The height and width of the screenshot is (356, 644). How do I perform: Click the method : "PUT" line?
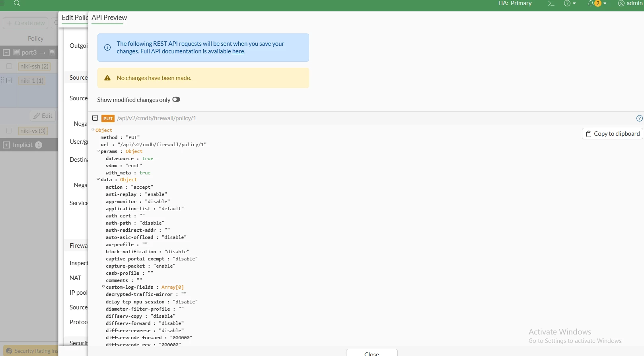point(120,137)
